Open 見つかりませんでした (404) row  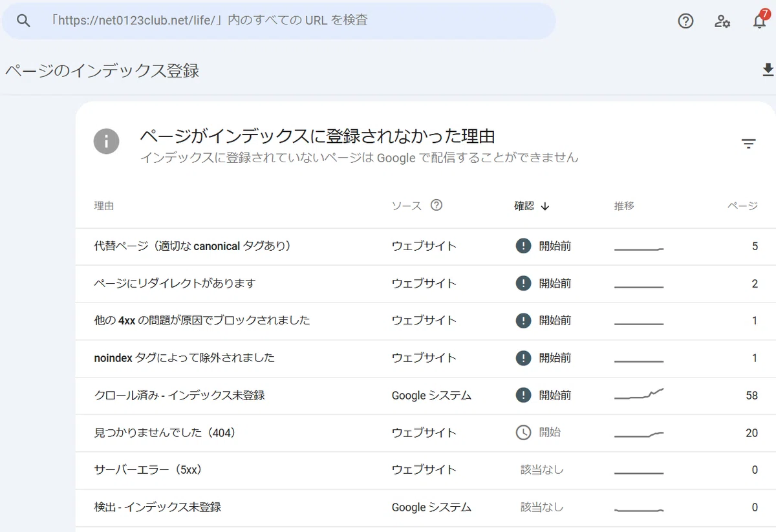(426, 433)
